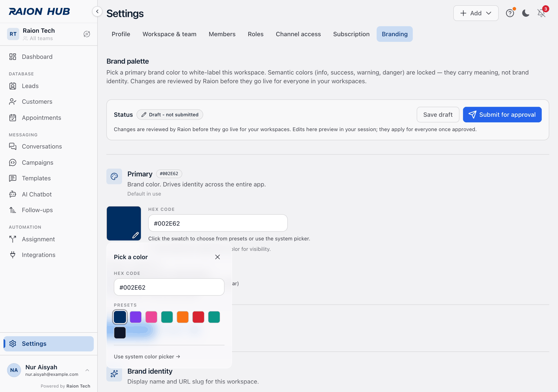Switch to the Channel access tab
The width and height of the screenshot is (558, 392).
click(x=298, y=34)
